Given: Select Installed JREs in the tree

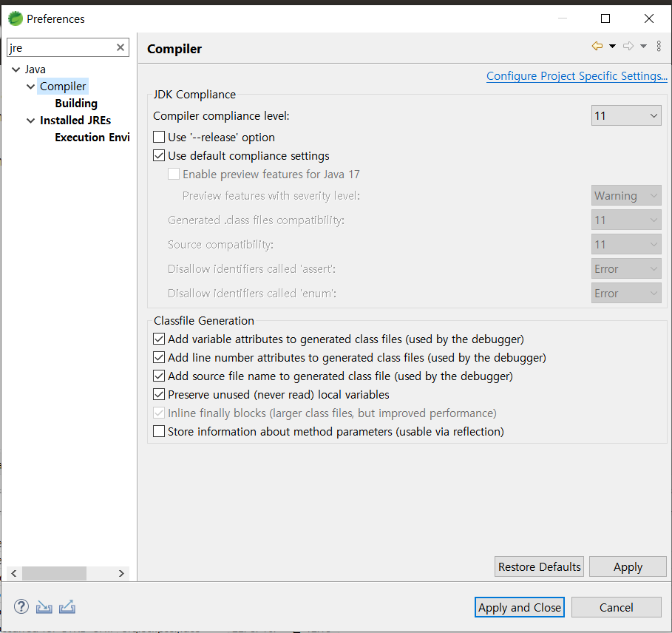Looking at the screenshot, I should pyautogui.click(x=75, y=121).
